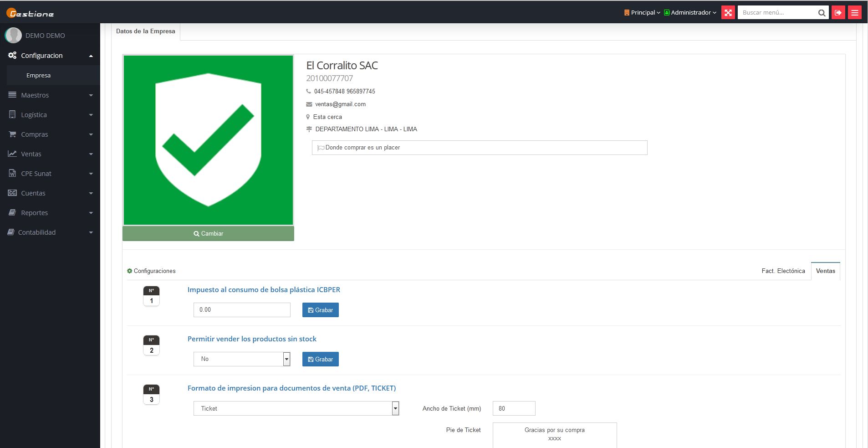868x448 pixels.
Task: Click Cambiar to change the logo
Action: click(208, 233)
